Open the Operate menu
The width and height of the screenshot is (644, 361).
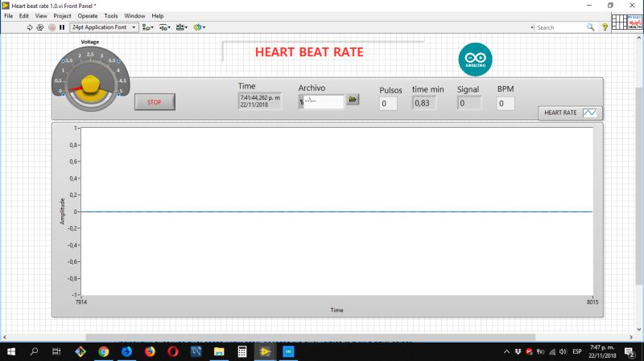point(88,16)
